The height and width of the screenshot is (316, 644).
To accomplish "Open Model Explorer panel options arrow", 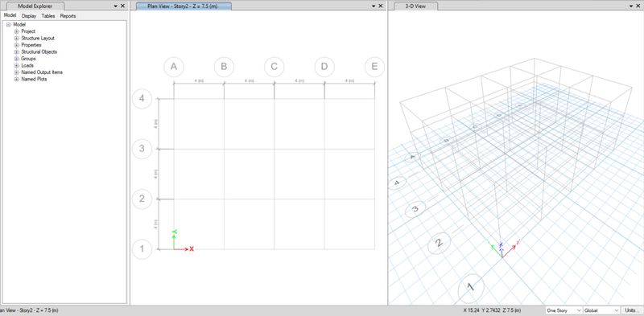I will click(x=115, y=6).
